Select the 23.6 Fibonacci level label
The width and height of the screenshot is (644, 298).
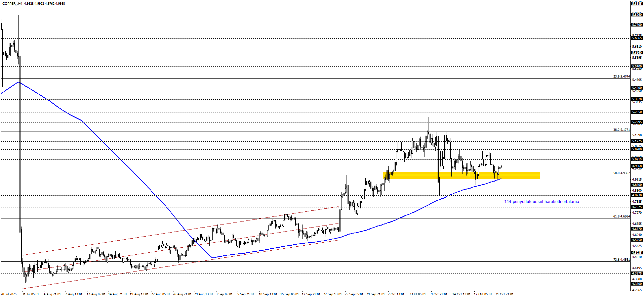[x=621, y=77]
